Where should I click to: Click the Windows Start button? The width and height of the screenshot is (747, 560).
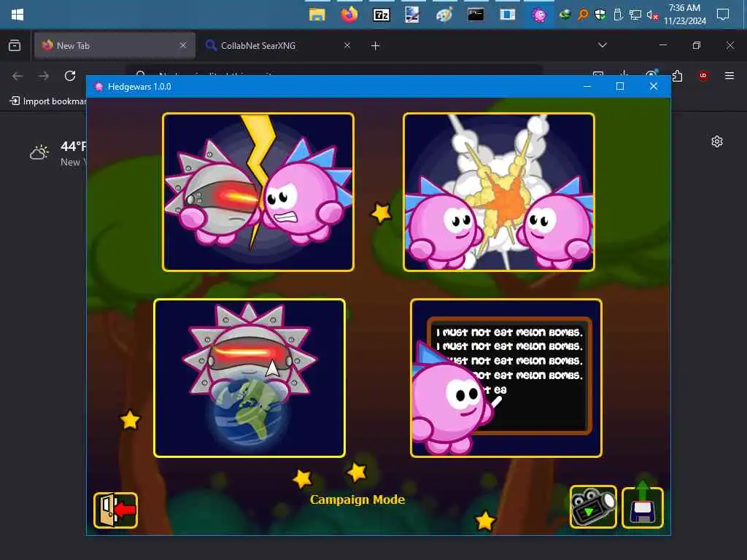click(18, 15)
